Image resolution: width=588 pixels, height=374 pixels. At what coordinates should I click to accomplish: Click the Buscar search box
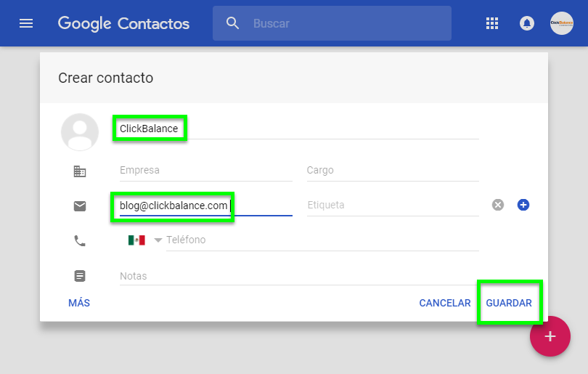(x=348, y=23)
